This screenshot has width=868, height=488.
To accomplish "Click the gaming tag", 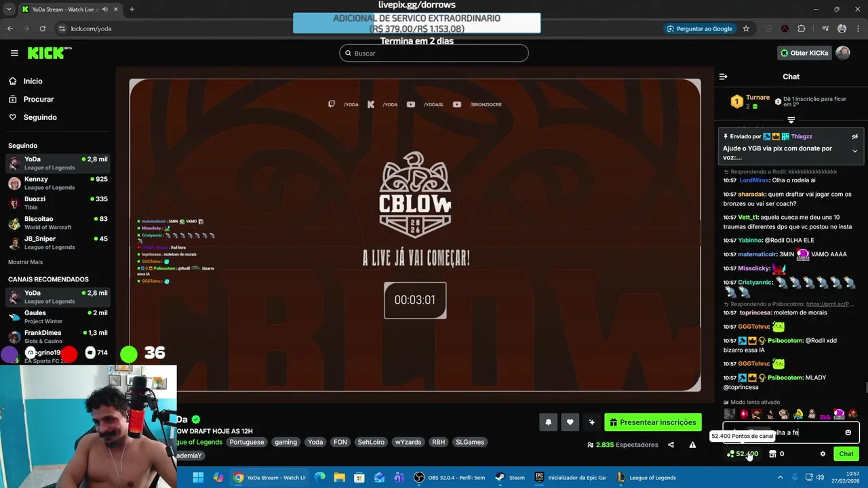I will 285,442.
